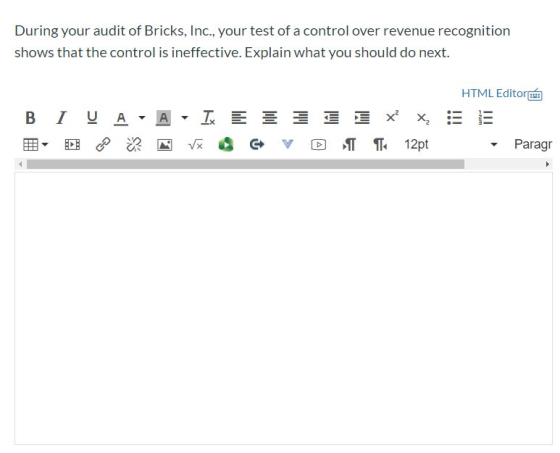Click the keyboard shortcuts icon
Screen dimensions: 560x453
pos(535,95)
